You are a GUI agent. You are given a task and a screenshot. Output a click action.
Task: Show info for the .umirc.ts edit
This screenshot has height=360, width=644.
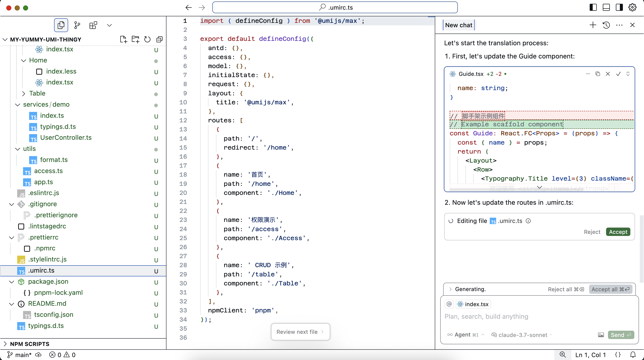pos(528,221)
